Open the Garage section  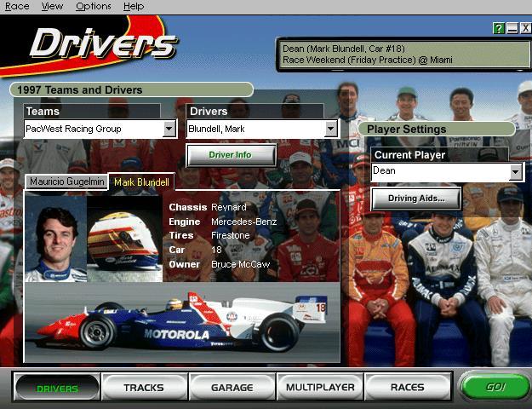coord(232,387)
